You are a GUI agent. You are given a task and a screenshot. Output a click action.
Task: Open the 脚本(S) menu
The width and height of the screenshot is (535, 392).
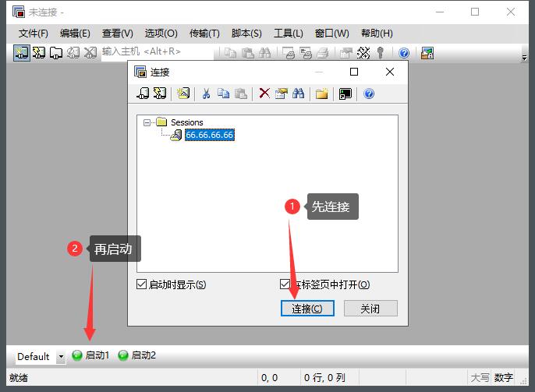pos(246,34)
